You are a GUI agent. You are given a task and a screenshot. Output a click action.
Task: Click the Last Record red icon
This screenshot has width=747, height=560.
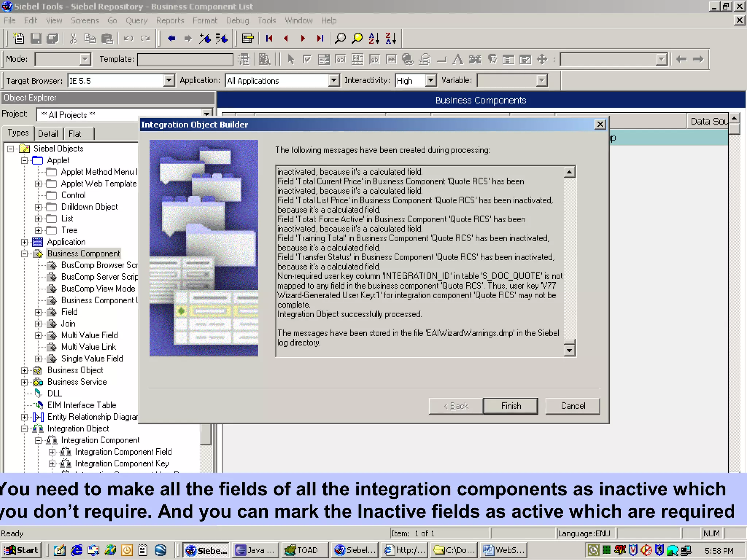click(x=320, y=38)
